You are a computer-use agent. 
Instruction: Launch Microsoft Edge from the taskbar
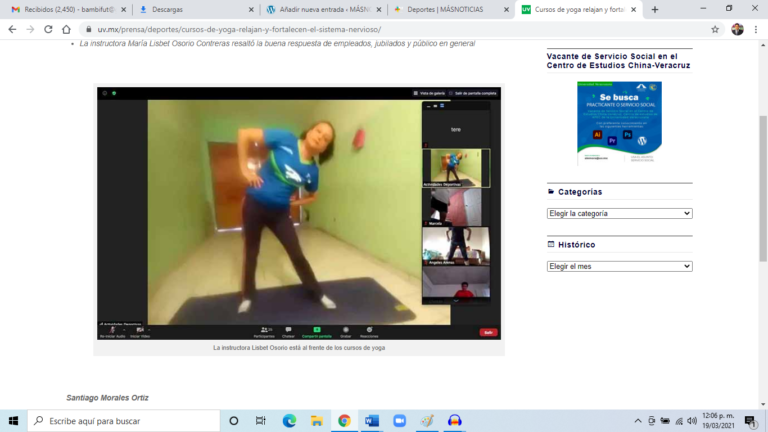[x=289, y=421]
